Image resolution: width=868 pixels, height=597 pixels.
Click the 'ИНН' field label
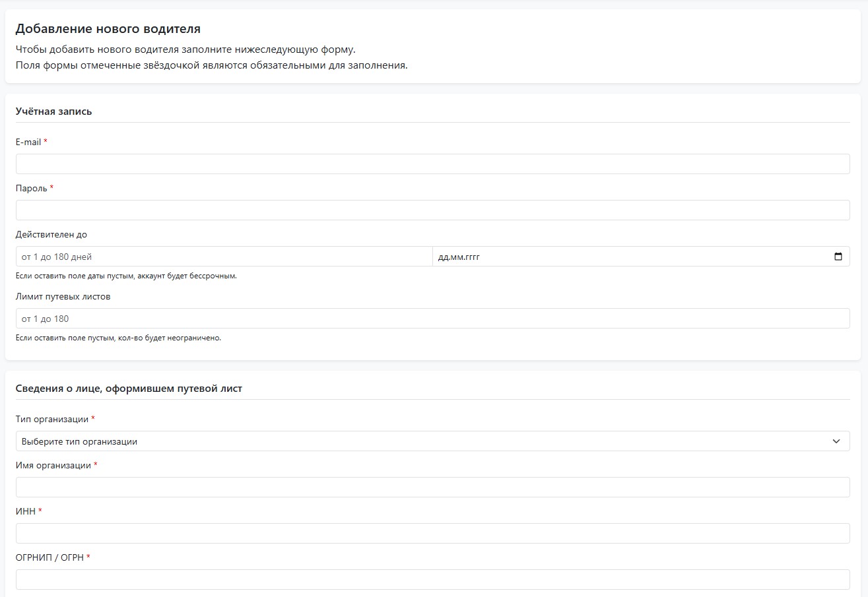click(x=26, y=512)
